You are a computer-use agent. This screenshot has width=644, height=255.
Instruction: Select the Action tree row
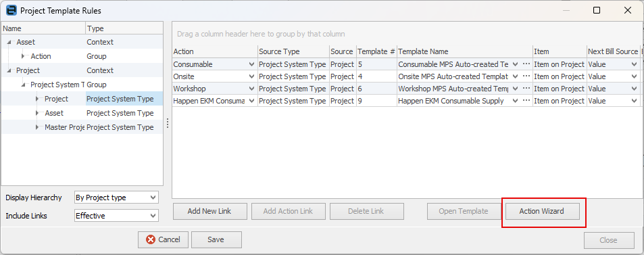pyautogui.click(x=82, y=56)
